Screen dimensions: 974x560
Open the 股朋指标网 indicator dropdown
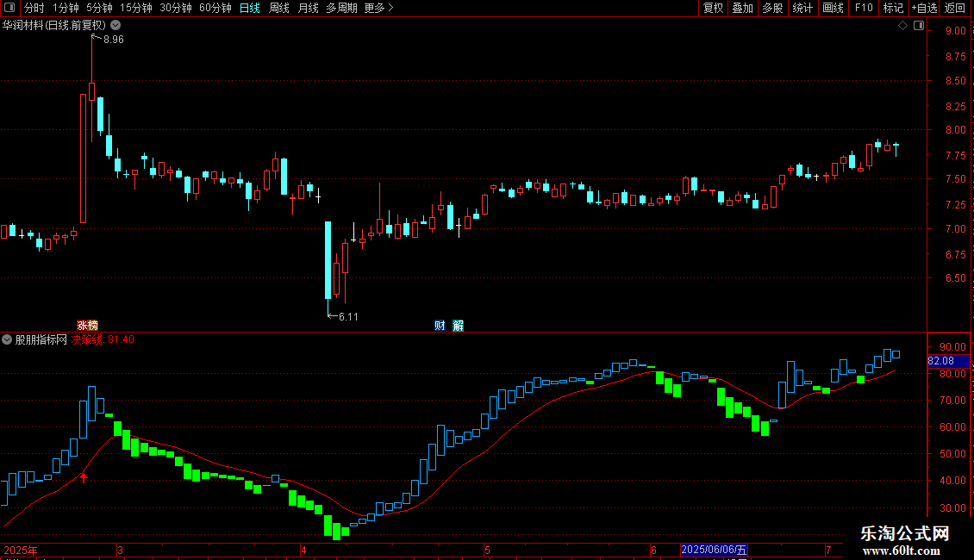point(7,339)
